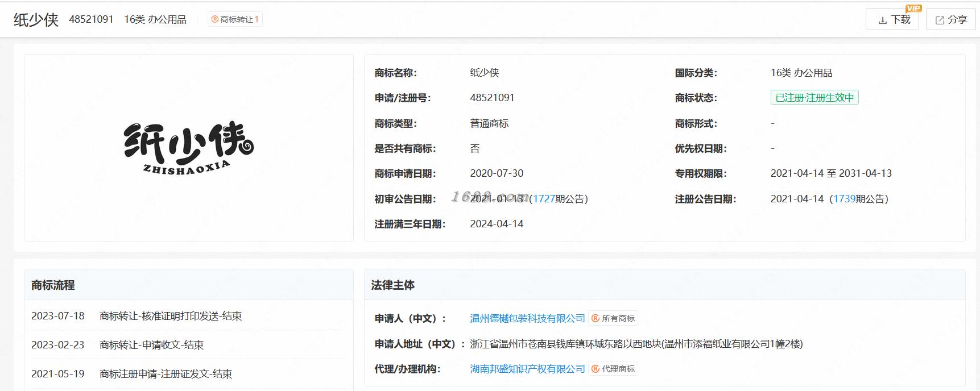Image resolution: width=980 pixels, height=391 pixels.
Task: Click the 16类 办公用品 header label
Action: pos(155,19)
